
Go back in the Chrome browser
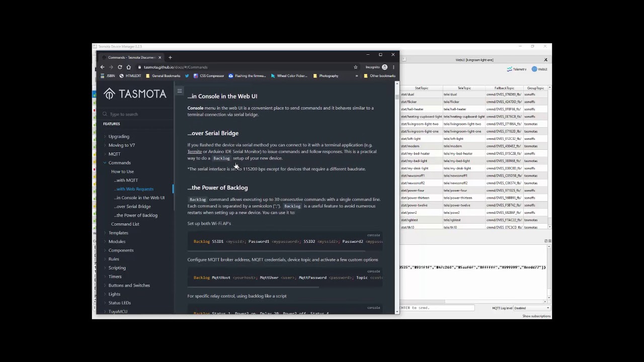(x=102, y=67)
